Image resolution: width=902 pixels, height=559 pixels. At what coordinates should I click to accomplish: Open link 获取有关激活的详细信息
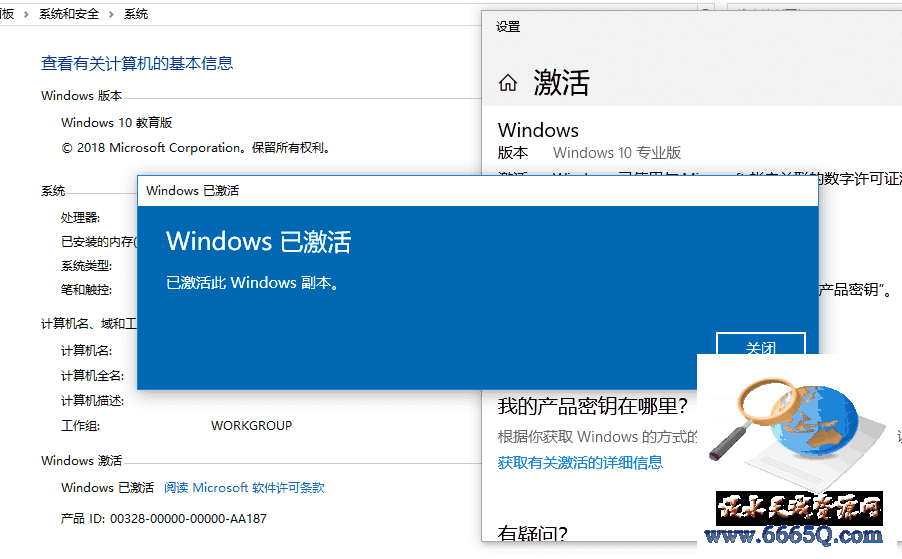pyautogui.click(x=580, y=462)
